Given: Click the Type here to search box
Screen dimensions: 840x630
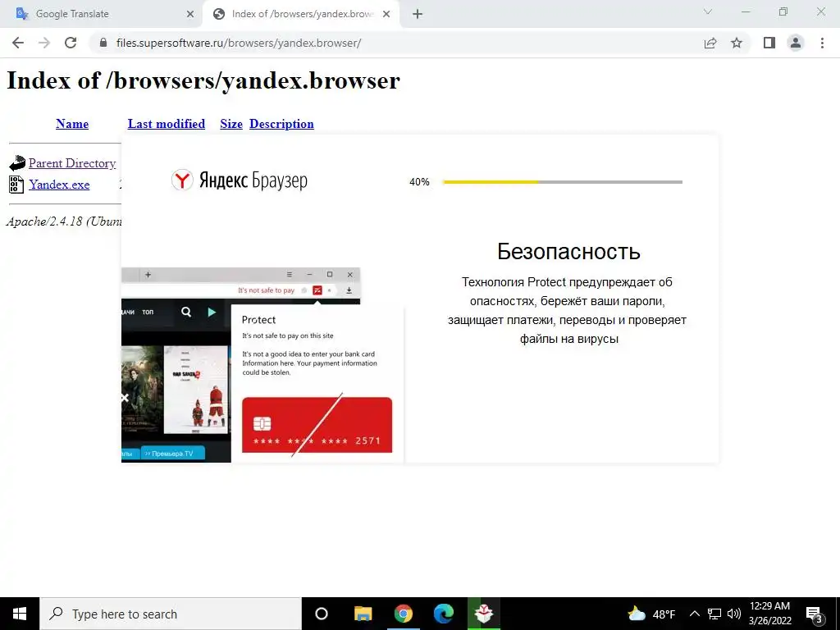Looking at the screenshot, I should tap(171, 614).
